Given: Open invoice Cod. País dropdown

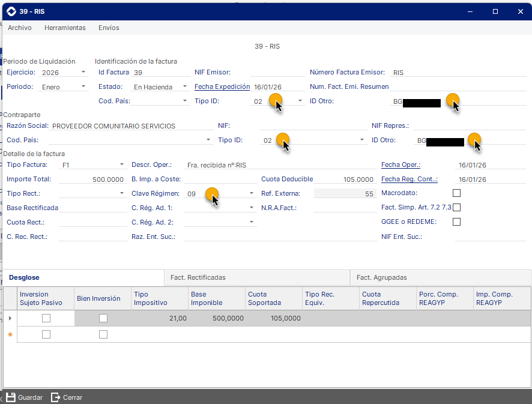Looking at the screenshot, I should pyautogui.click(x=185, y=101).
